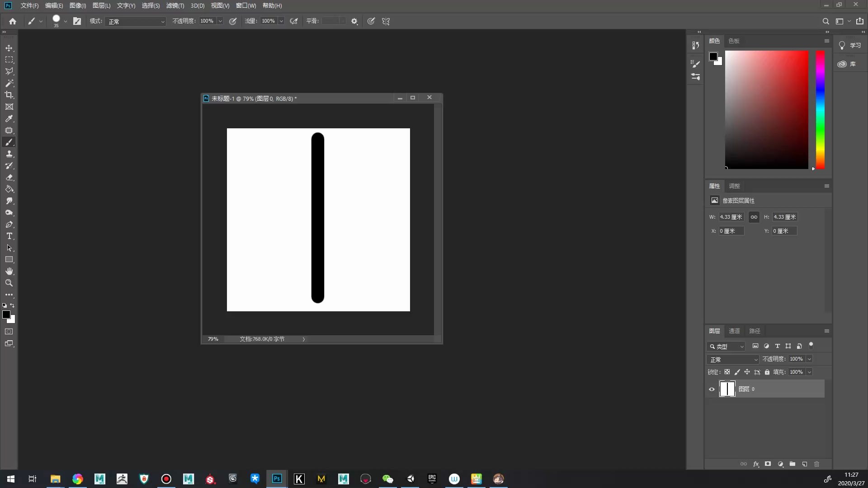Open the brush mode 正常 dropdown
The height and width of the screenshot is (488, 868).
click(136, 21)
